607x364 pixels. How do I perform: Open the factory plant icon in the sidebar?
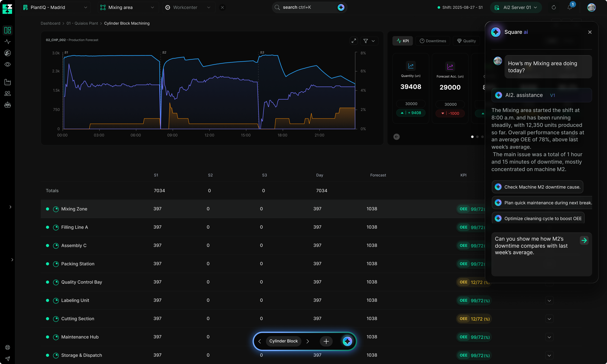[7, 82]
